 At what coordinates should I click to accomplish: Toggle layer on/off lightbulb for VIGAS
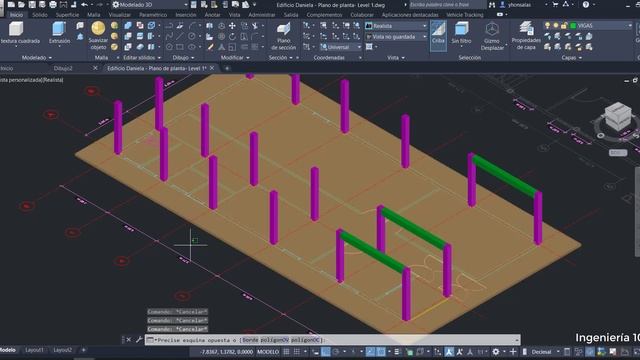click(548, 26)
